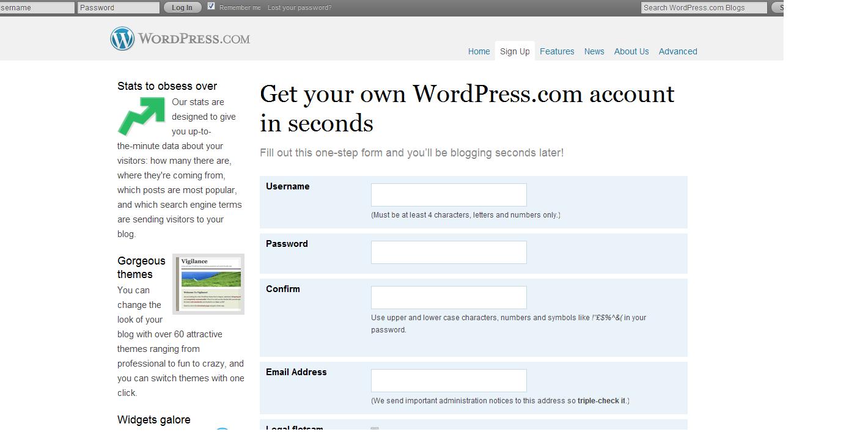Focus the top bar username field
Viewport: 868px width, 432px height.
click(x=37, y=7)
